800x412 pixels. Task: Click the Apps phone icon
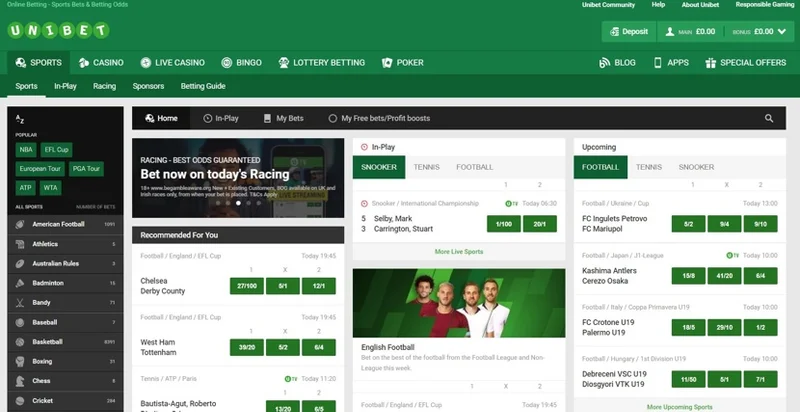[x=658, y=63]
